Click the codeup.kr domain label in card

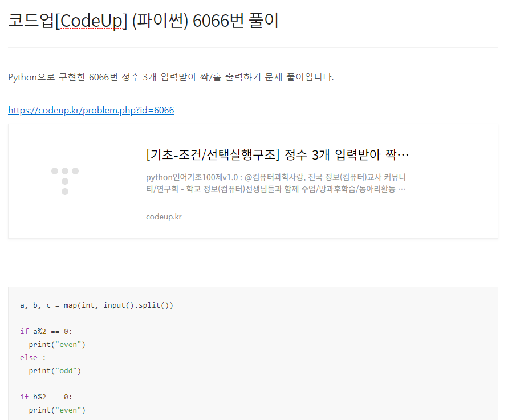coord(164,217)
